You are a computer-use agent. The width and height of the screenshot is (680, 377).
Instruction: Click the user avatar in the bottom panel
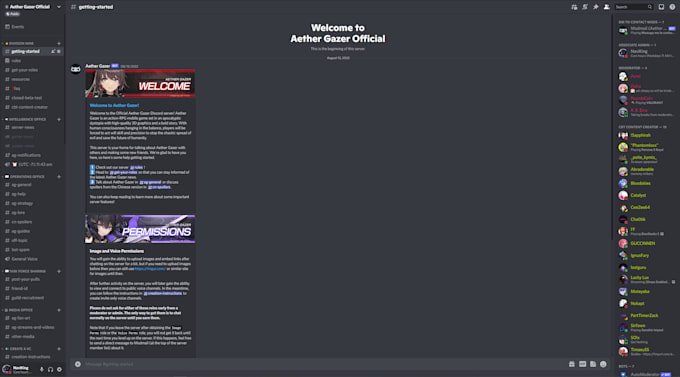[7, 369]
